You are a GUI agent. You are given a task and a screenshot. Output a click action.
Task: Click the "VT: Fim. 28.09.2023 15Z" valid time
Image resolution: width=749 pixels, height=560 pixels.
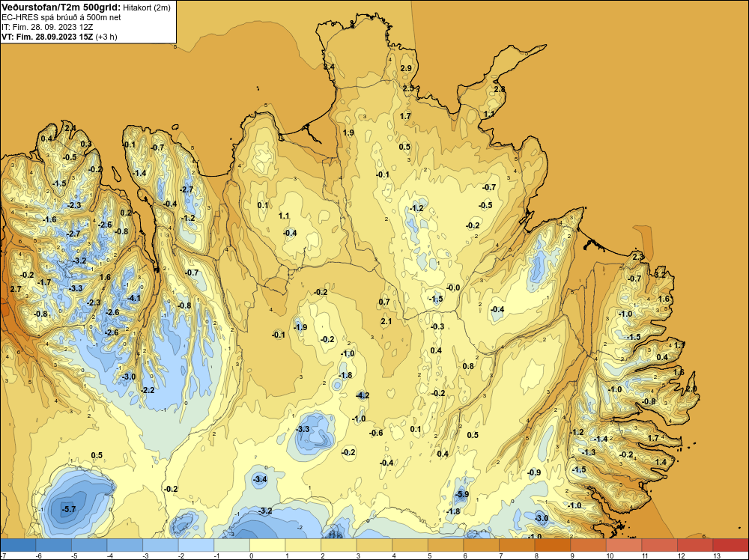[x=47, y=37]
